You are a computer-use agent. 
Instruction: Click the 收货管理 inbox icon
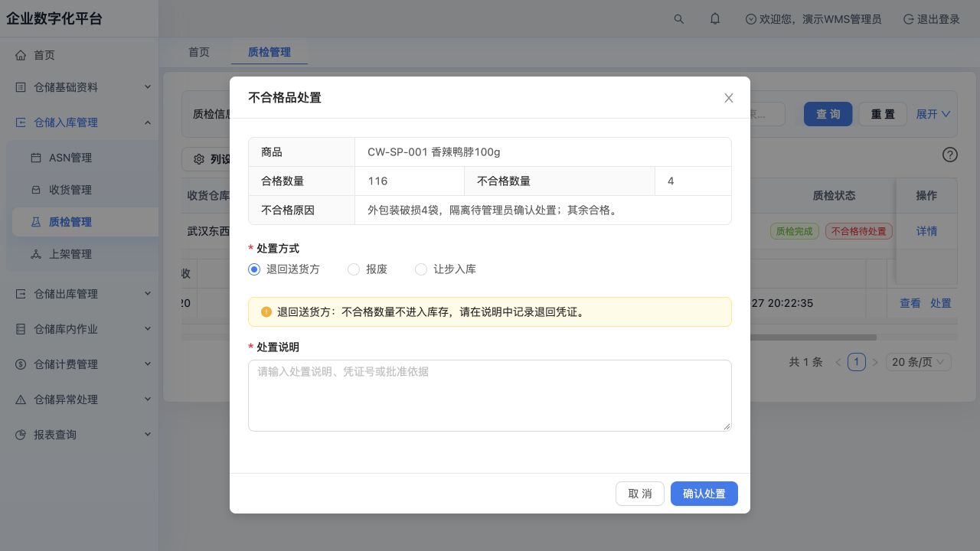(x=36, y=190)
